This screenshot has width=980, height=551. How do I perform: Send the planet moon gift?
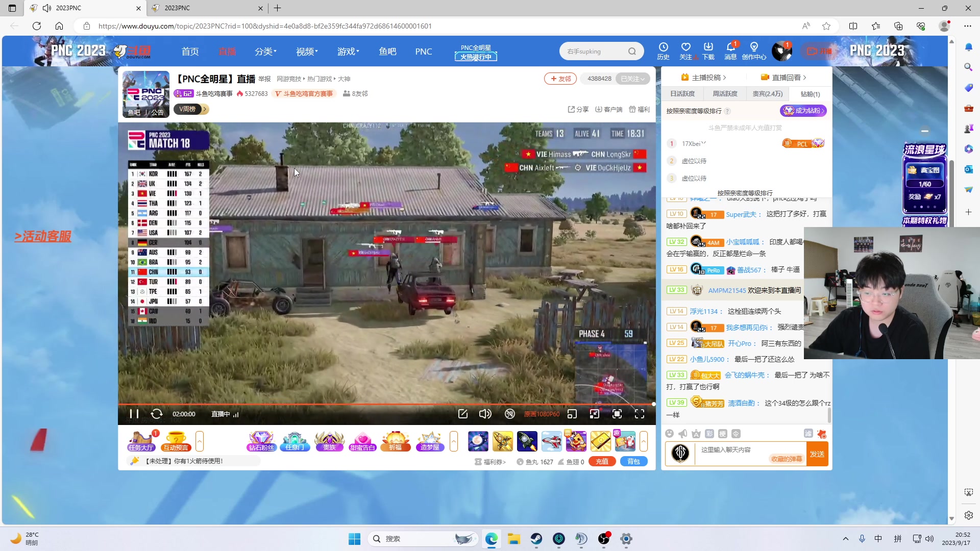pyautogui.click(x=478, y=441)
